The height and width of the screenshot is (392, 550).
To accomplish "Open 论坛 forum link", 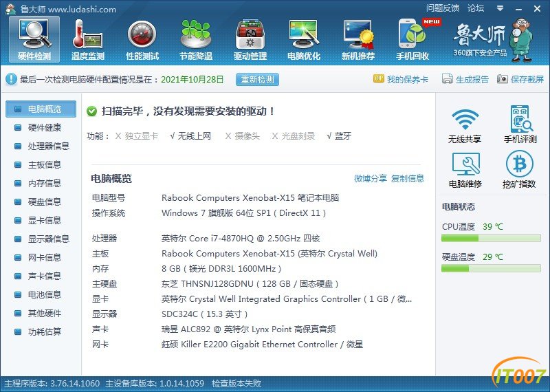I will coord(476,8).
